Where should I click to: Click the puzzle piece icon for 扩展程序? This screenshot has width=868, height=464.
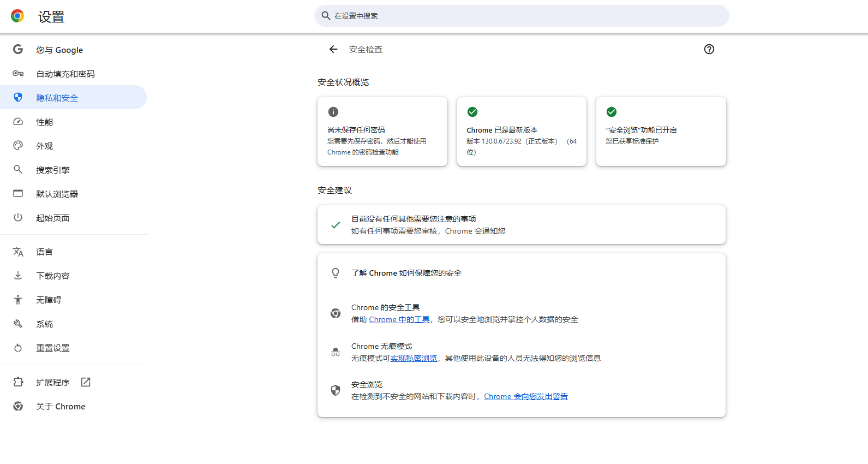(x=18, y=382)
